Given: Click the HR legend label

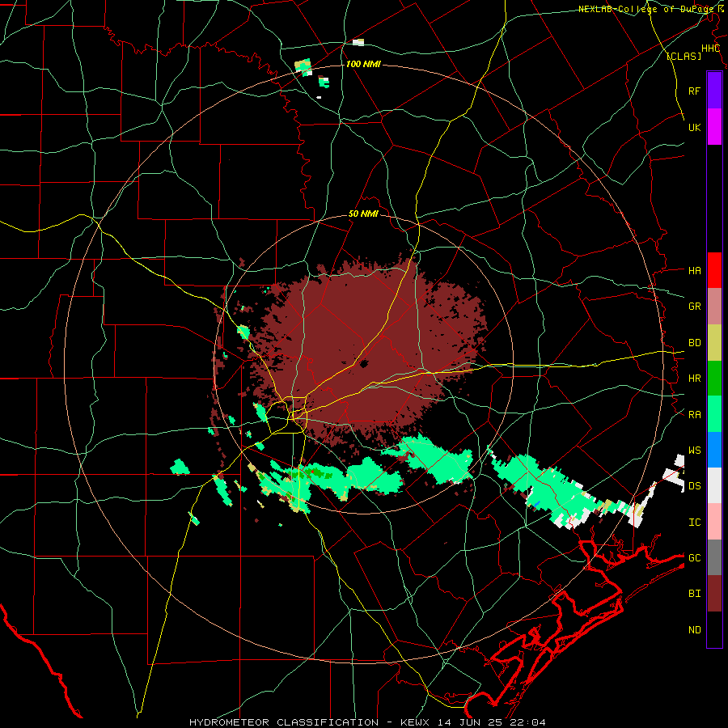Looking at the screenshot, I should (x=694, y=379).
